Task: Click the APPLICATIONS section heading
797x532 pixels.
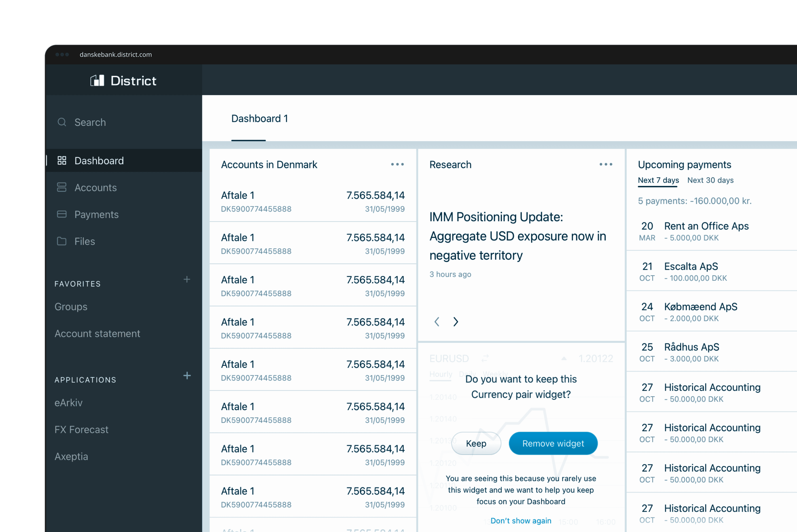Action: (x=86, y=380)
